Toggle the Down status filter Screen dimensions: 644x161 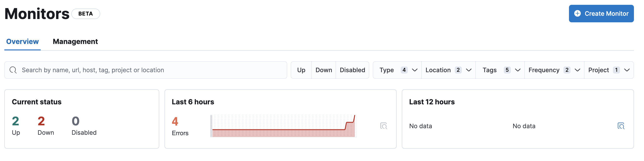click(x=324, y=70)
